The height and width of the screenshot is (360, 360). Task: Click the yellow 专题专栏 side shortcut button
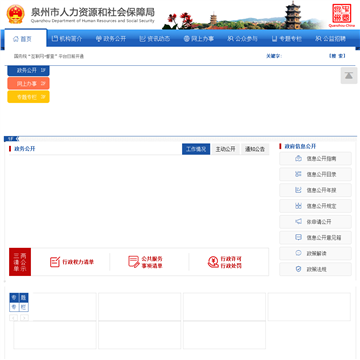pyautogui.click(x=28, y=97)
